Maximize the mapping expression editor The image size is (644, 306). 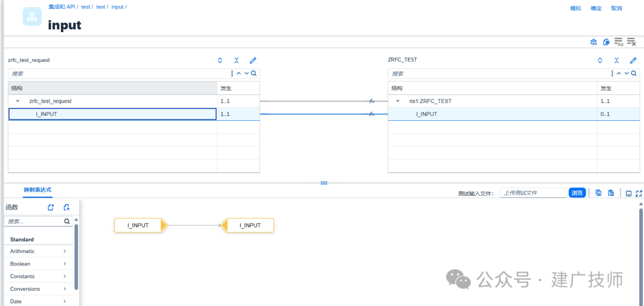point(639,193)
